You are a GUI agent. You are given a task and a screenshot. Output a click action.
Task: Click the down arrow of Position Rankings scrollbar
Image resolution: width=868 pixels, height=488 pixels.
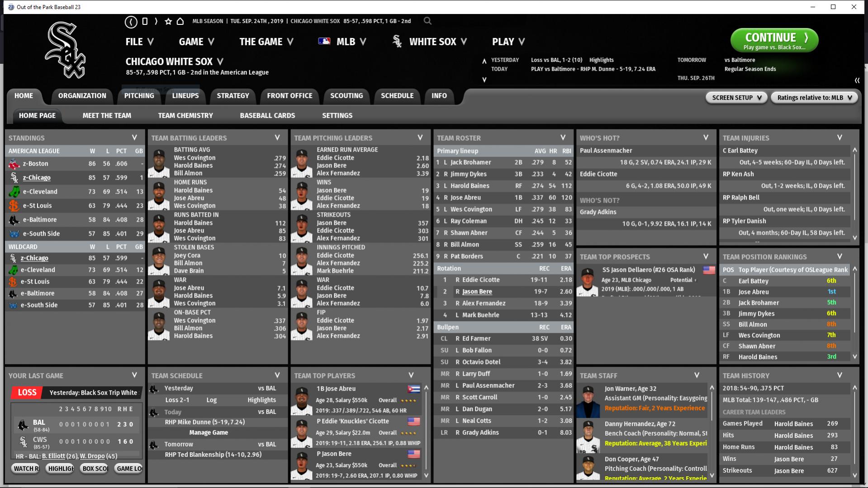[855, 357]
